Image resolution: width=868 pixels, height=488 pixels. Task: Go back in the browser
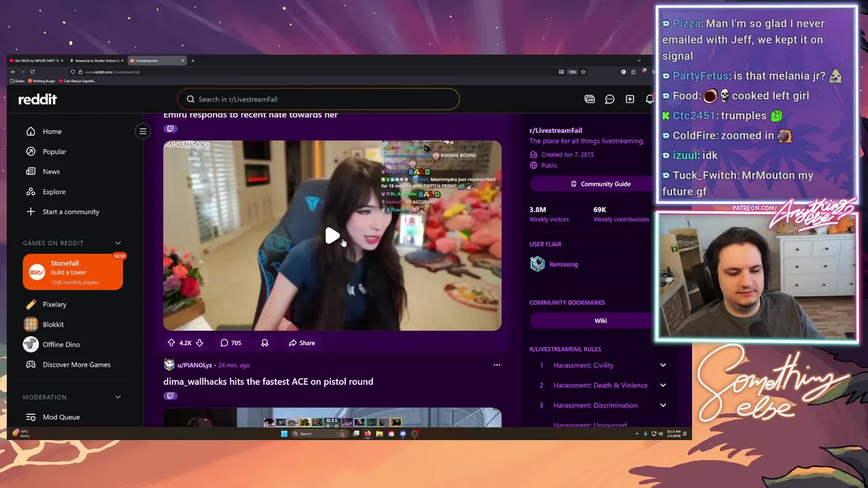tap(12, 71)
